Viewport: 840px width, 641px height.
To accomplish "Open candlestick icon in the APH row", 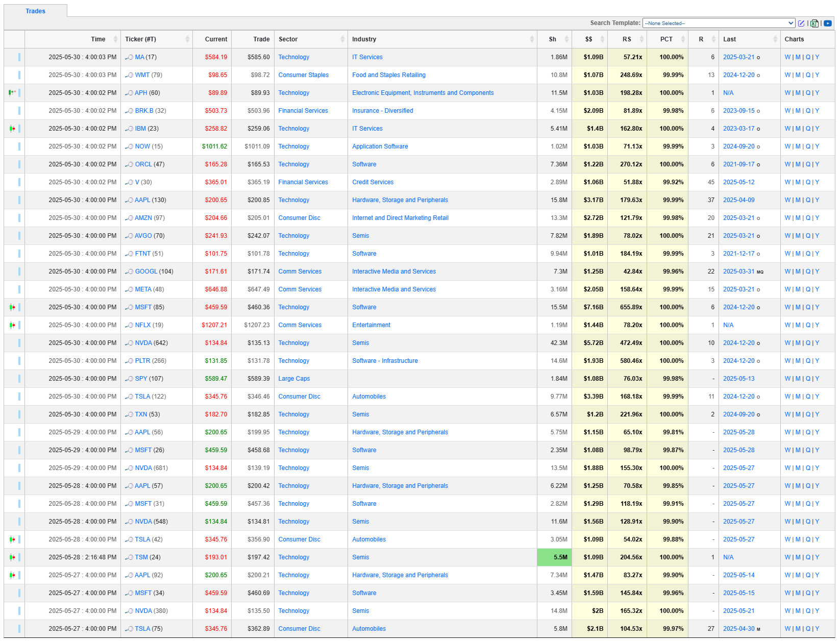I will [x=12, y=93].
